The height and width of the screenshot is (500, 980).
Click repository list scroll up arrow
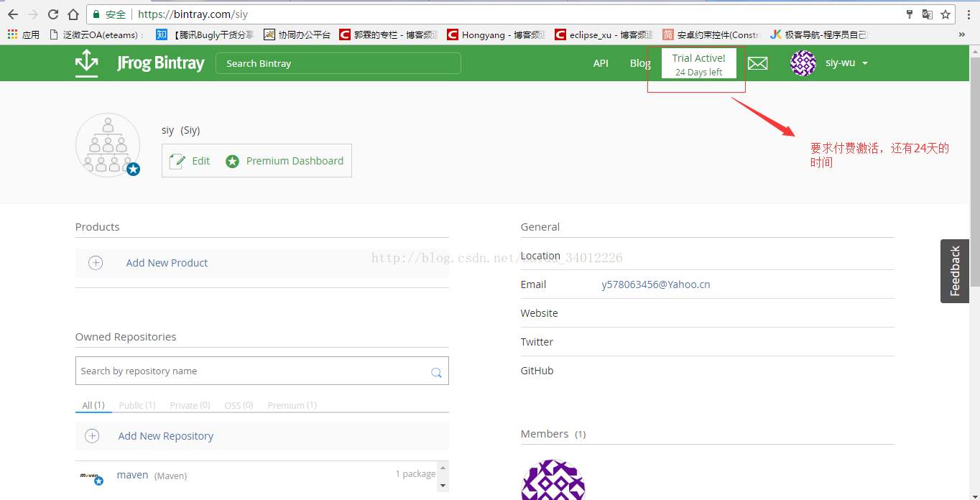click(443, 468)
